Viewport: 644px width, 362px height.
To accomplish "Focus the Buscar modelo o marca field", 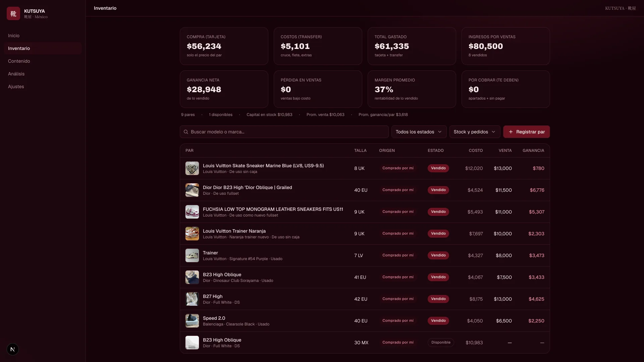I will 284,132.
